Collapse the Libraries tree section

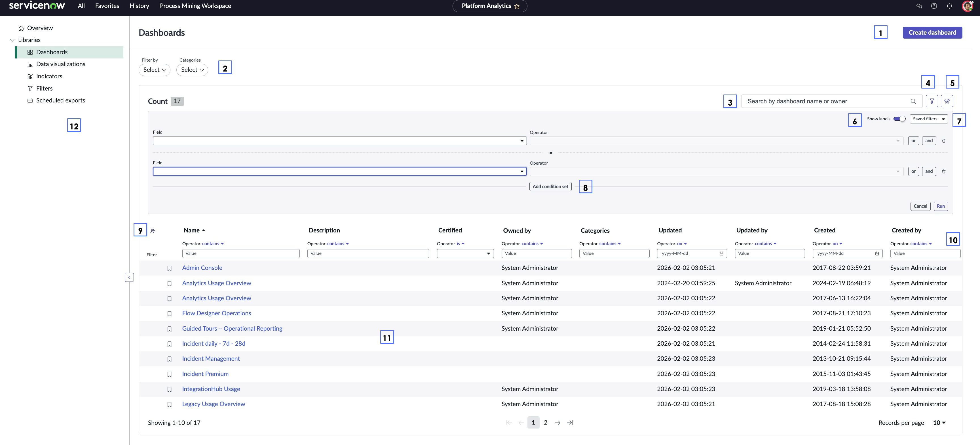point(12,40)
